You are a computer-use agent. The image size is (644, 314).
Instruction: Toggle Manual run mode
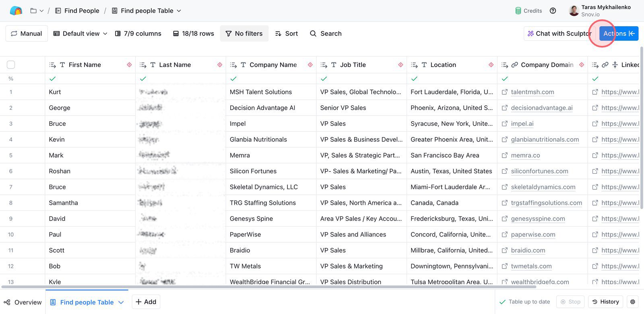[27, 34]
